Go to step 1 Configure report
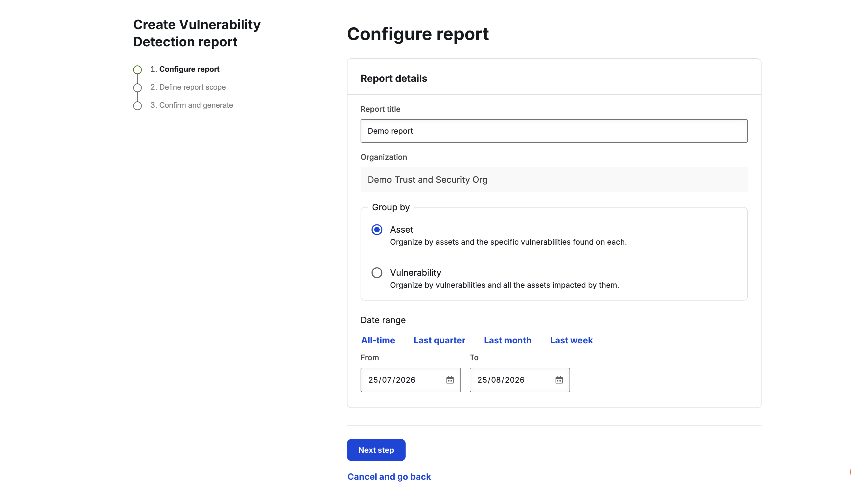The image size is (851, 504). [x=185, y=69]
